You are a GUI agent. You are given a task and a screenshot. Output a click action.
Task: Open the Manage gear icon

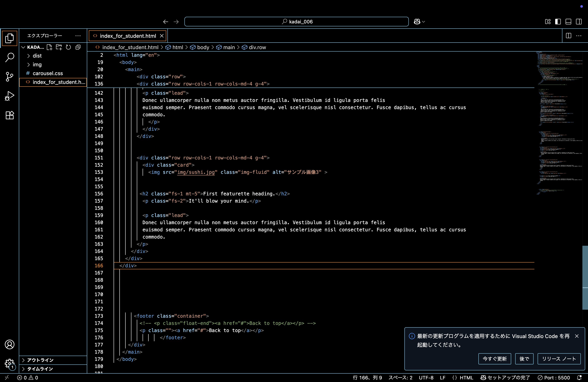click(9, 363)
